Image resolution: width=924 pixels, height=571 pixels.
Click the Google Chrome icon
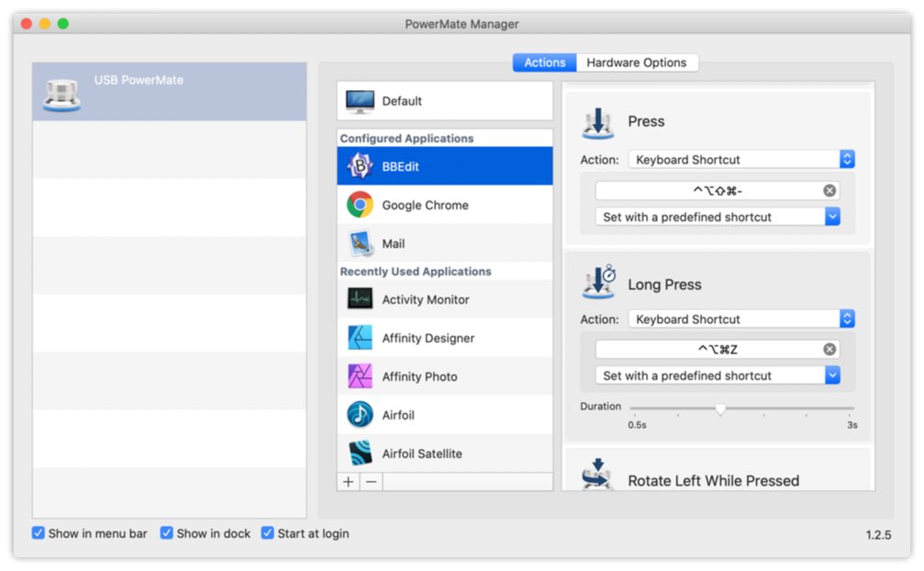coord(360,205)
